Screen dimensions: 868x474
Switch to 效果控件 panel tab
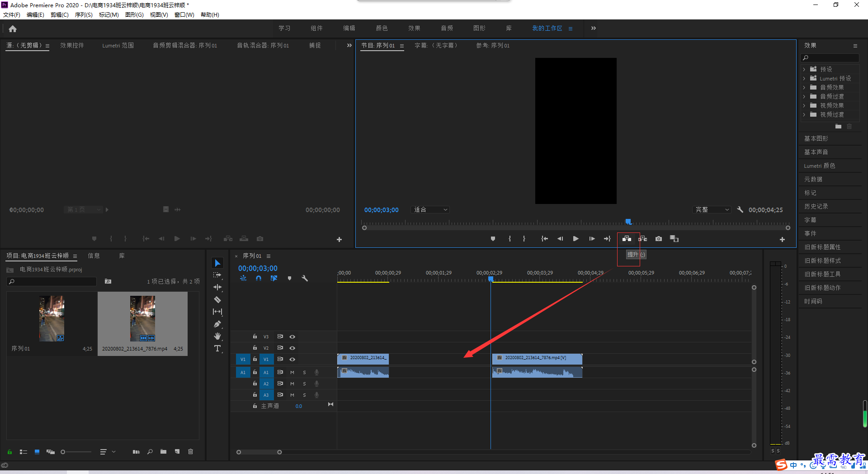coord(72,45)
